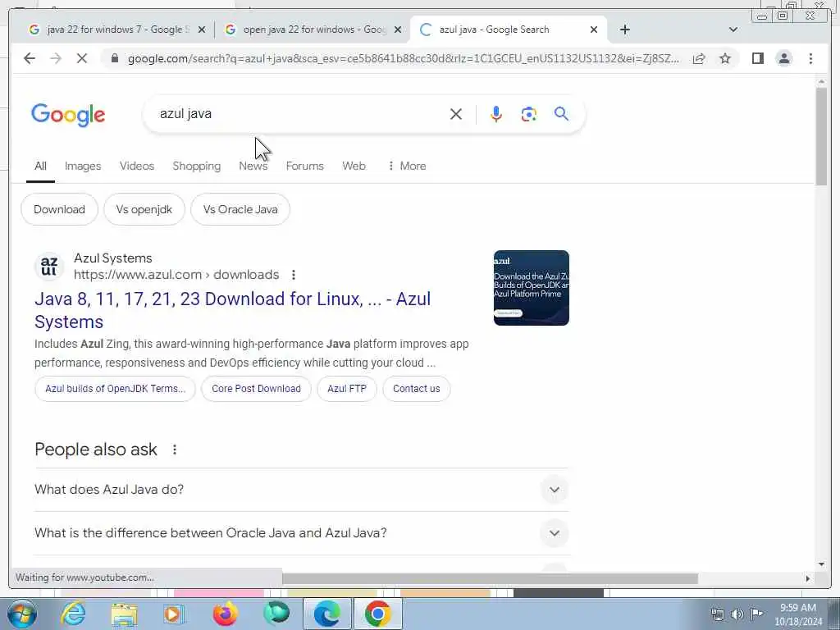
Task: Select the Shopping search tab
Action: tap(197, 166)
